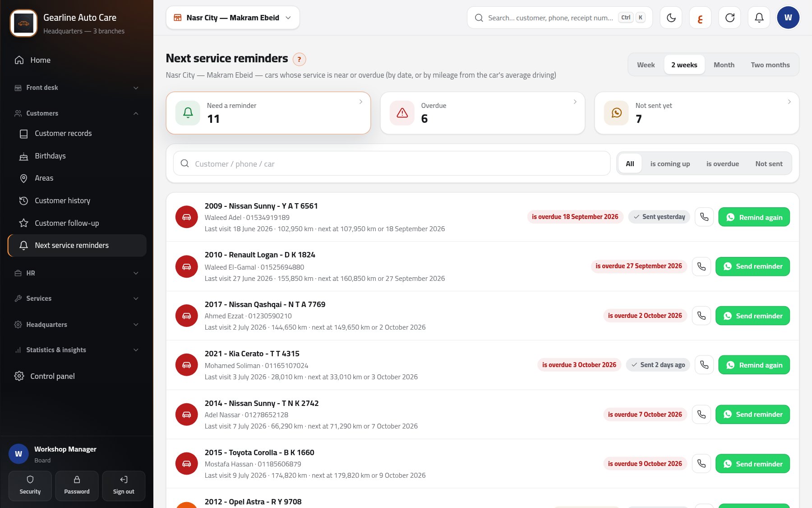Open the Security shield shortcut
This screenshot has width=812, height=508.
[x=30, y=486]
